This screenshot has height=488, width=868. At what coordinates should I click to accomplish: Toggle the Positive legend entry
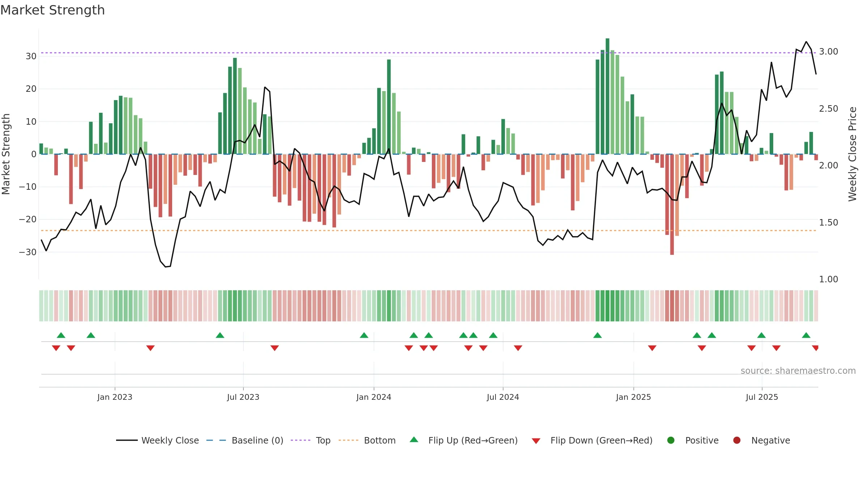click(x=693, y=440)
